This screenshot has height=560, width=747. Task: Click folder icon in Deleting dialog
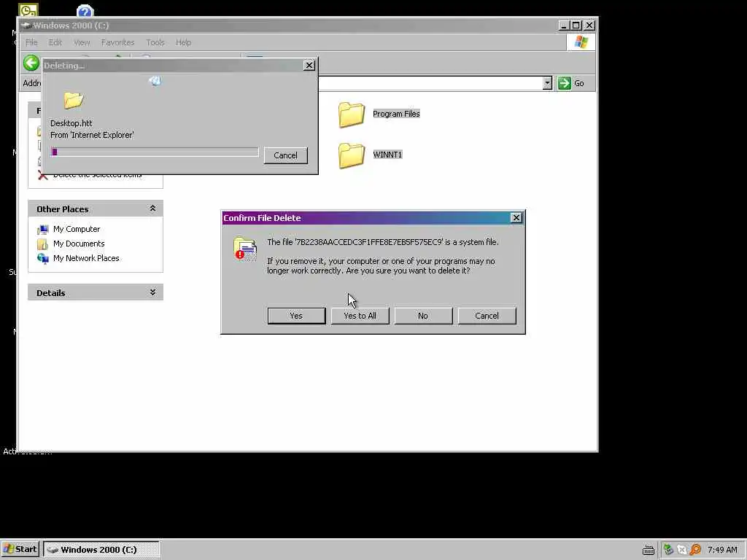pyautogui.click(x=74, y=100)
